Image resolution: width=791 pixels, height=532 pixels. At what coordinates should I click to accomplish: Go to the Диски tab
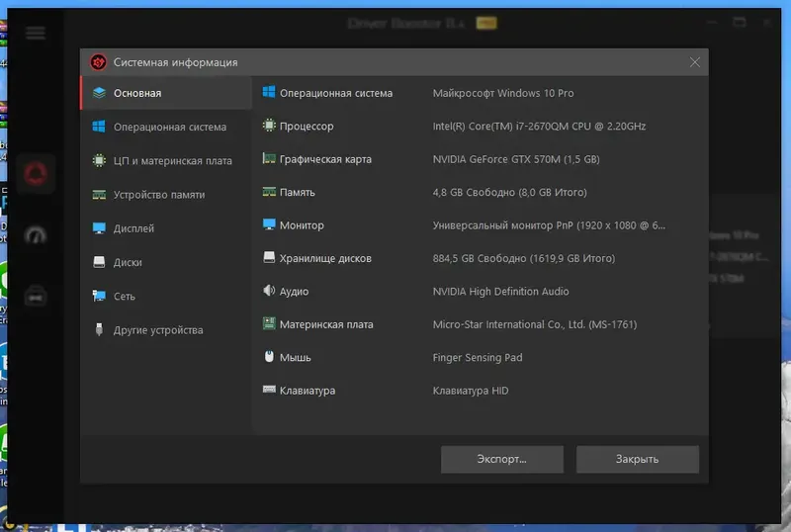(x=166, y=262)
